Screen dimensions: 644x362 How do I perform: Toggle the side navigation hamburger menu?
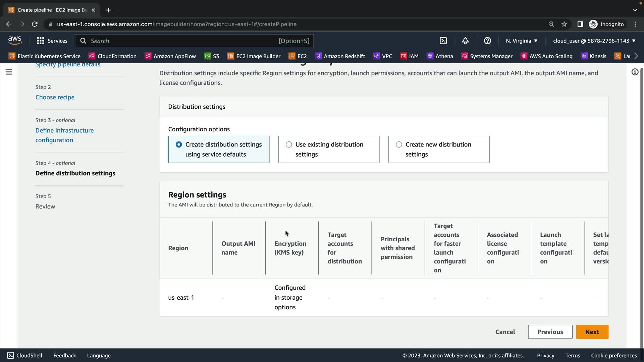(9, 72)
